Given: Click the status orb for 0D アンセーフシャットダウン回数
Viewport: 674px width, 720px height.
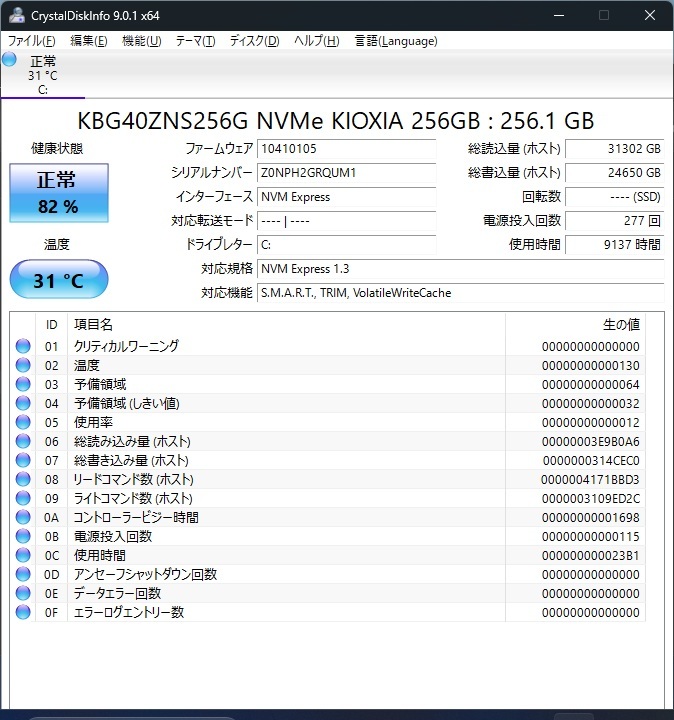Looking at the screenshot, I should (x=23, y=574).
